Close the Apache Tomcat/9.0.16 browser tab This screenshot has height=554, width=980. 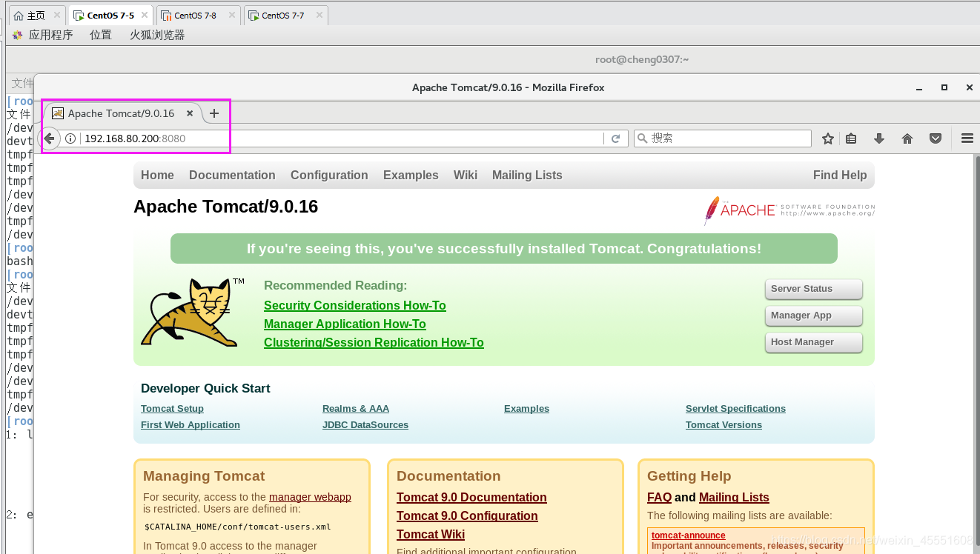[x=190, y=113]
